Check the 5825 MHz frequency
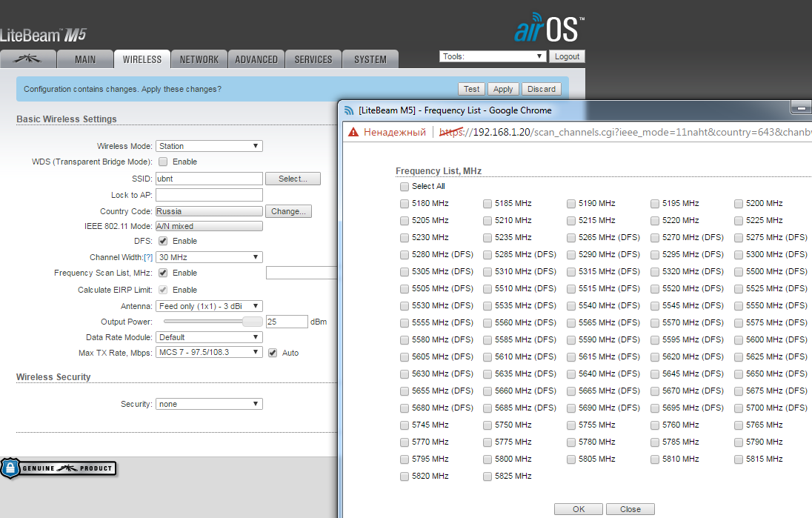Viewport: 812px width, 518px height. [487, 477]
